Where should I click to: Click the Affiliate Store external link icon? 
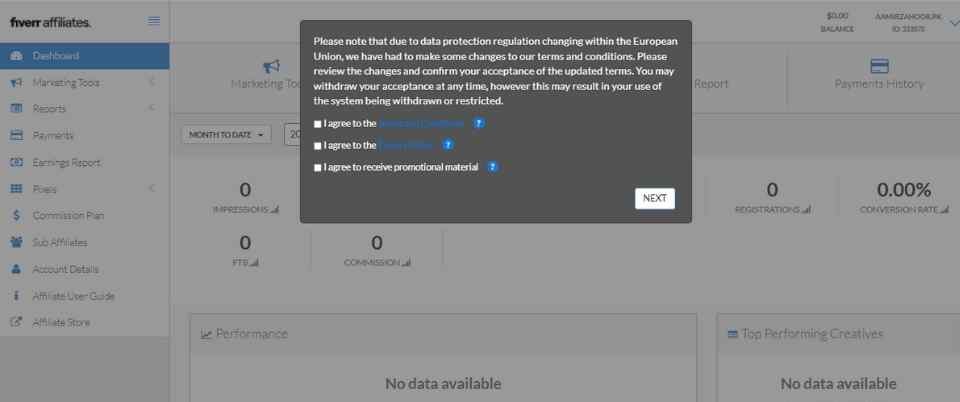(17, 322)
